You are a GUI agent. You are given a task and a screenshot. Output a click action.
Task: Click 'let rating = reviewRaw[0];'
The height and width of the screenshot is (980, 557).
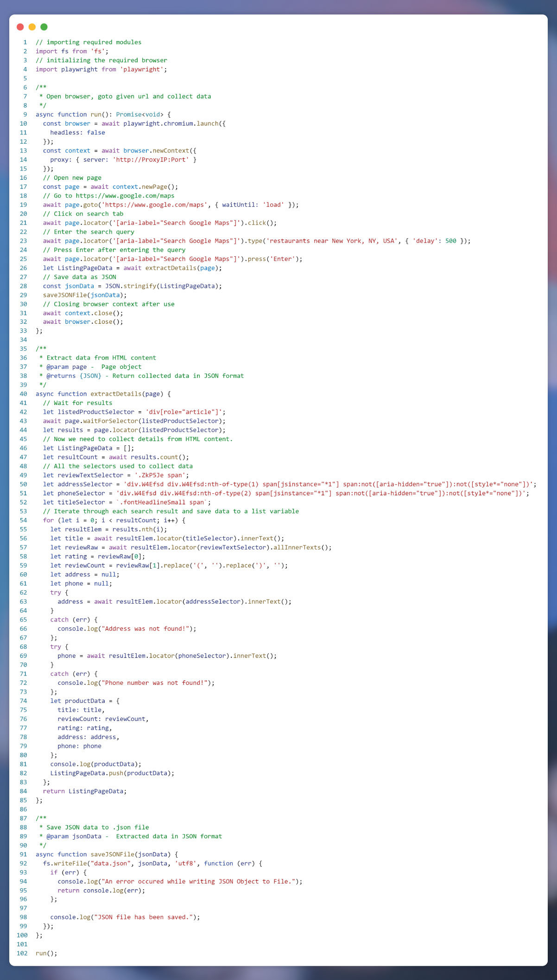point(98,556)
